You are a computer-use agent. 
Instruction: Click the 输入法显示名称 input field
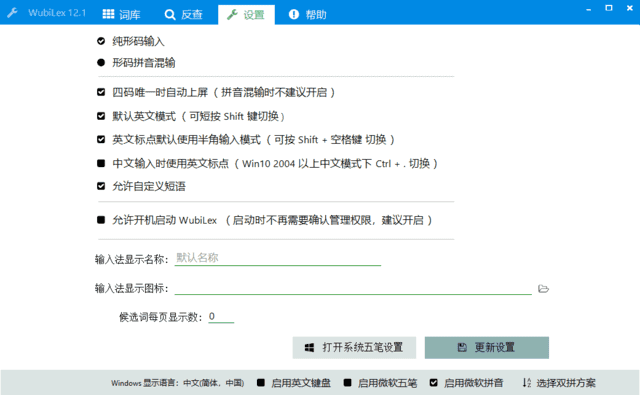(278, 258)
